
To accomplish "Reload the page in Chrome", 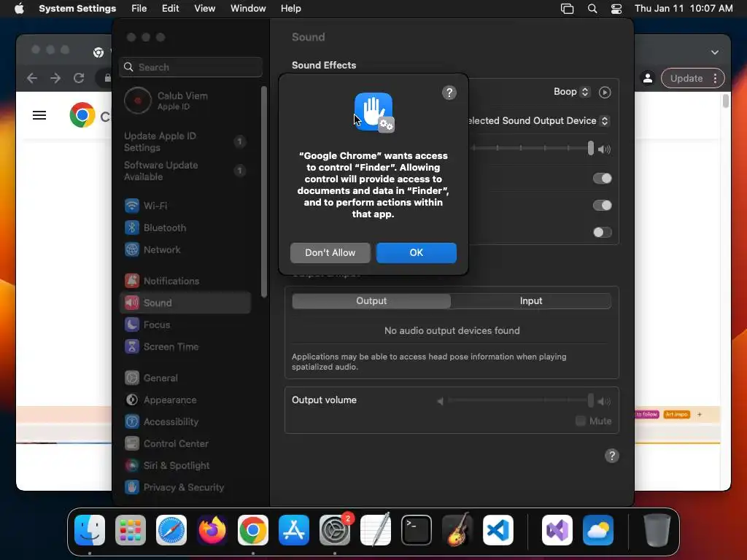I will point(79,78).
